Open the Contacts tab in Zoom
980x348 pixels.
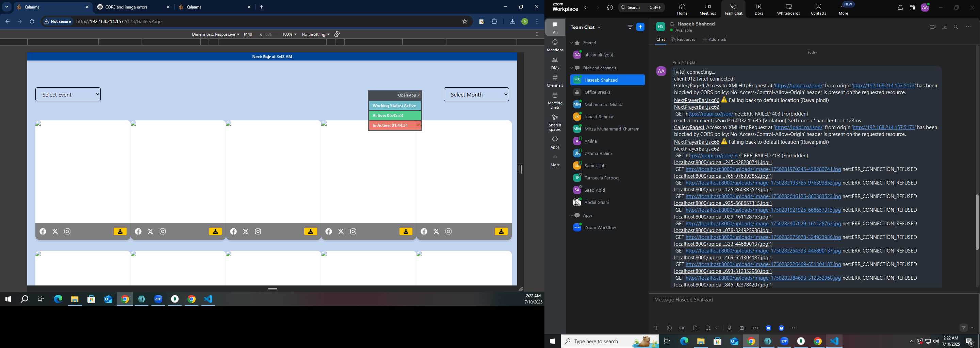pos(818,9)
